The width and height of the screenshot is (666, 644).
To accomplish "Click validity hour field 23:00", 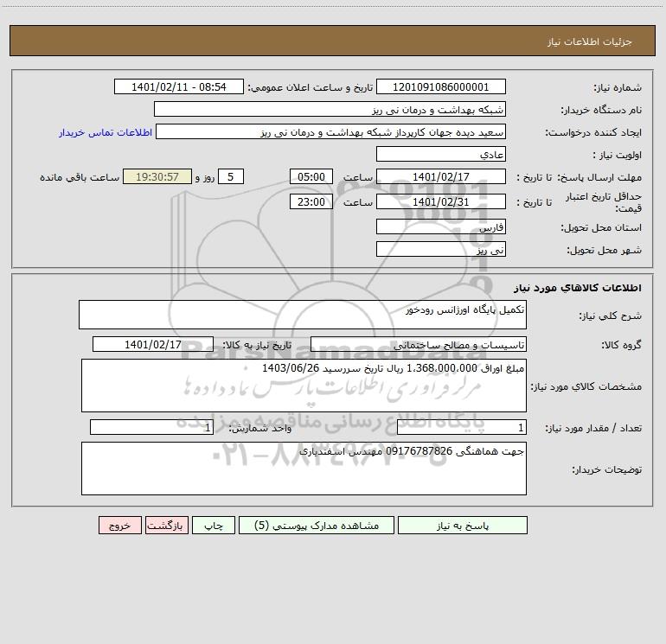I will click(x=311, y=201).
